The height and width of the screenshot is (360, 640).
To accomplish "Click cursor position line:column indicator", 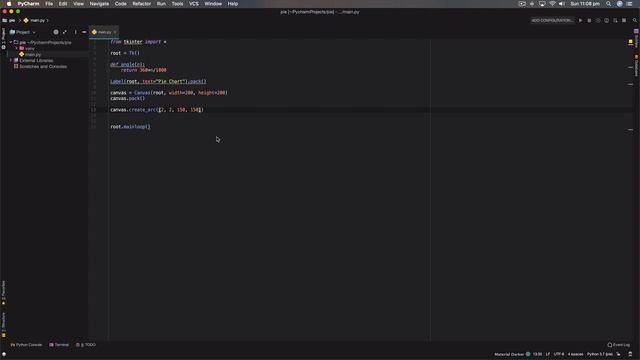I will (538, 354).
